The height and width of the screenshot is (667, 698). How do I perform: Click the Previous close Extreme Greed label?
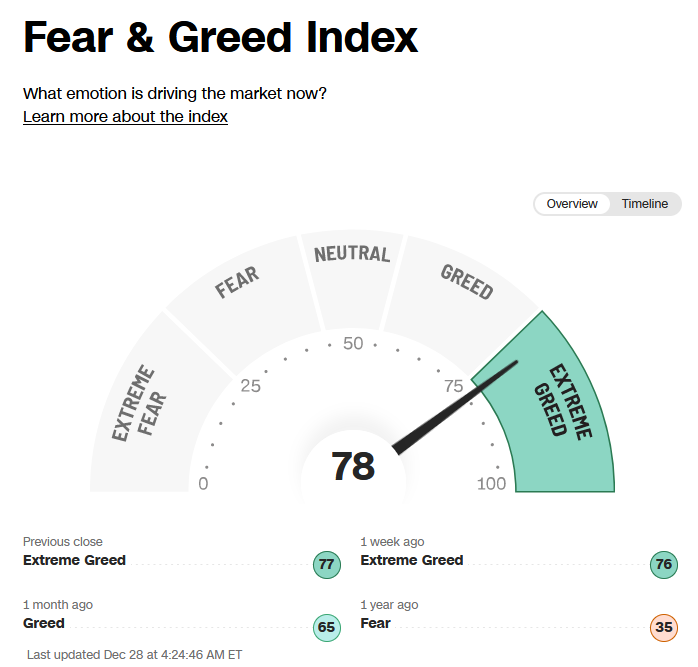74,560
